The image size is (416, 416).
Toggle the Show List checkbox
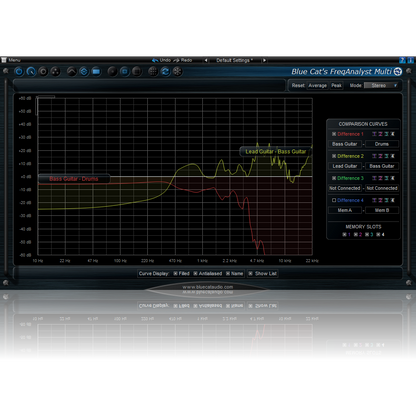(250, 274)
